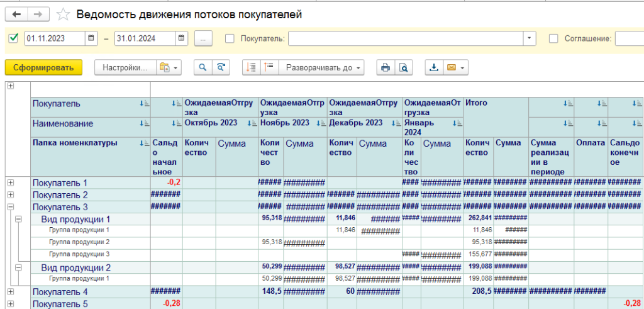Open the Настройки... button
The height and width of the screenshot is (309, 644).
point(125,68)
